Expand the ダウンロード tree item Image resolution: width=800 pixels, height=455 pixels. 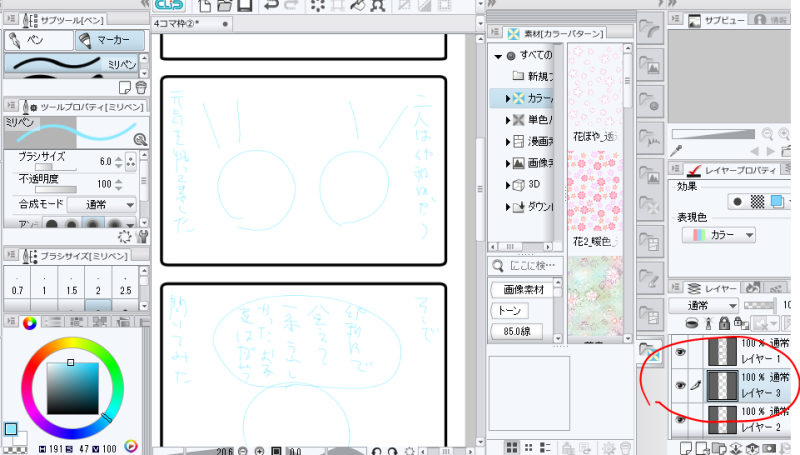point(508,207)
